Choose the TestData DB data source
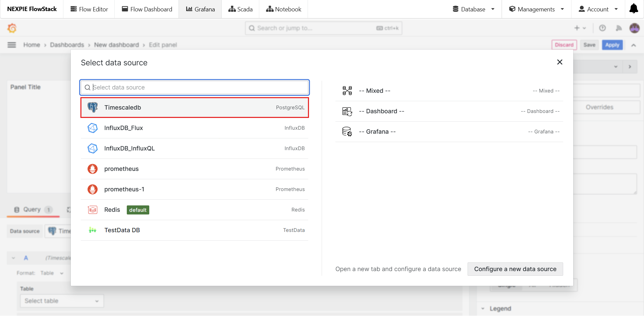644x316 pixels. [x=195, y=230]
